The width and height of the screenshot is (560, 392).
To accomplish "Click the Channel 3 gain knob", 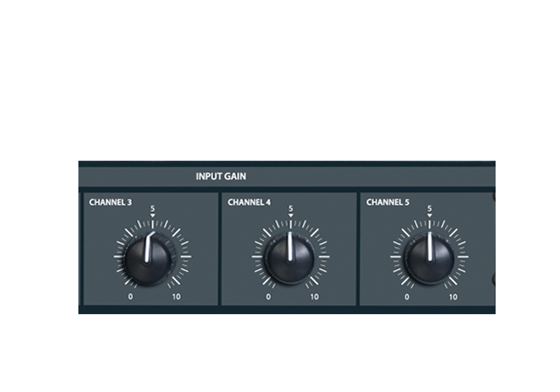I will [x=150, y=258].
